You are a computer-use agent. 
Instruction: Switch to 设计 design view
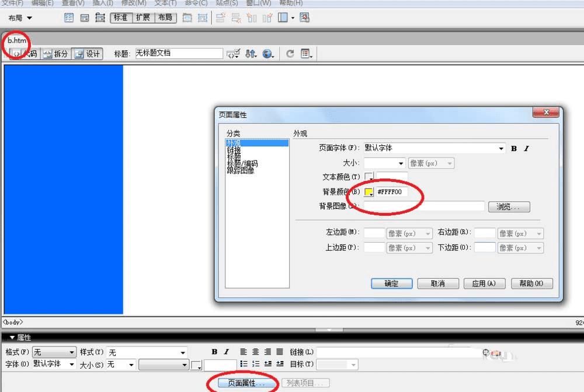click(87, 54)
